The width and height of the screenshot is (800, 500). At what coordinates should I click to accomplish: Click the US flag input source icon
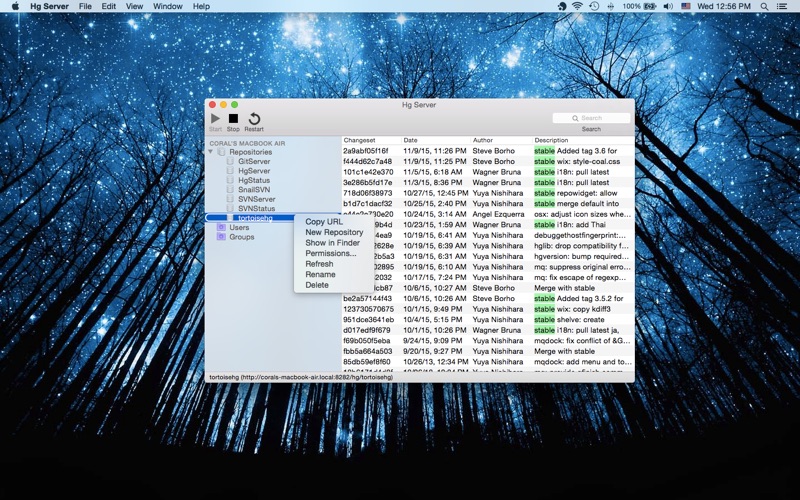[x=686, y=6]
